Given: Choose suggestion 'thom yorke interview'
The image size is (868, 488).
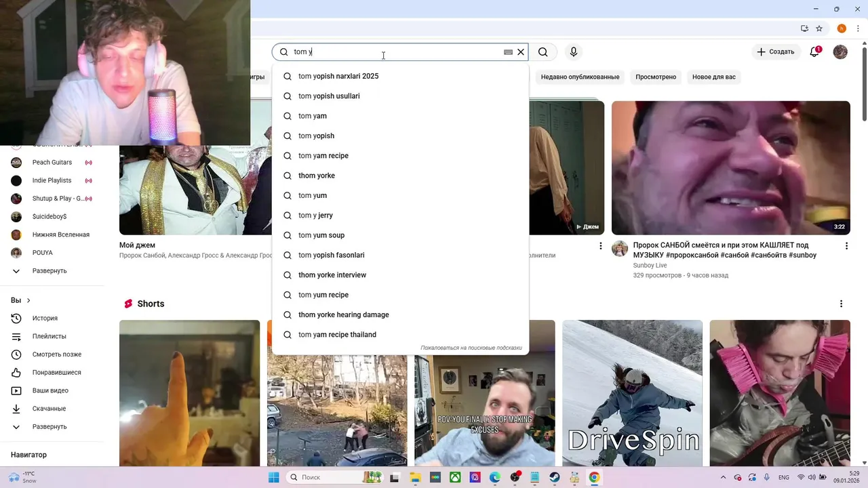Looking at the screenshot, I should pos(400,275).
